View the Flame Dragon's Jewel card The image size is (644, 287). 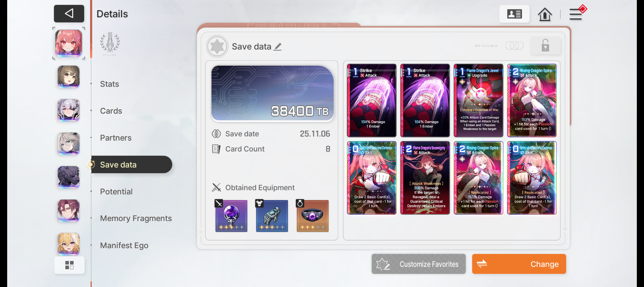(x=478, y=100)
